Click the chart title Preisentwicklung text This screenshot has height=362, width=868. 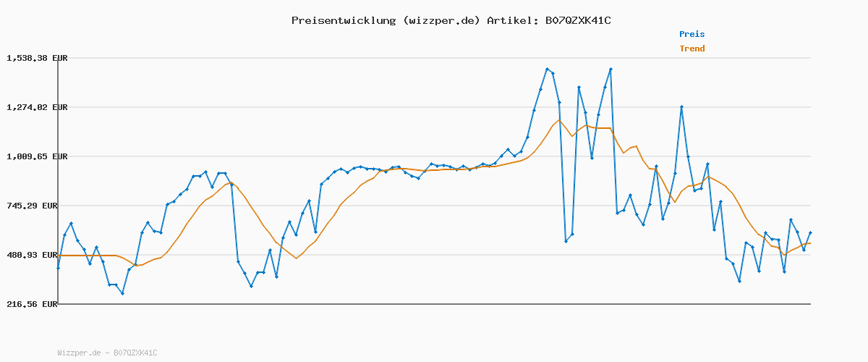341,20
